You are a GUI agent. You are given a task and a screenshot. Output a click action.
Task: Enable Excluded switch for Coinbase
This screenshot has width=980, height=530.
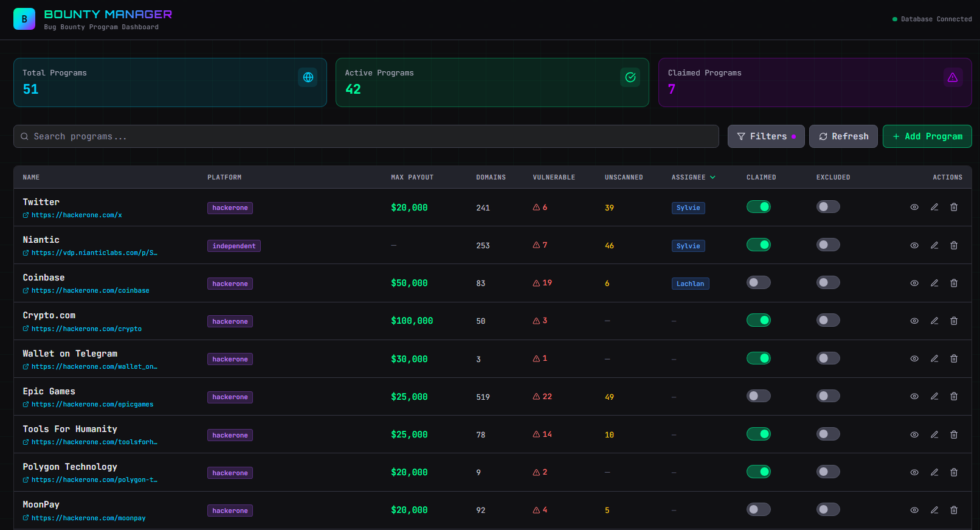(828, 282)
